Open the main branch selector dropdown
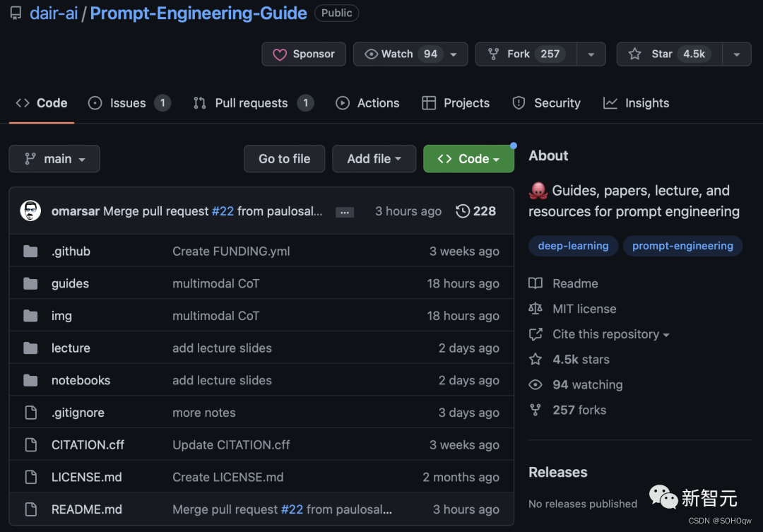This screenshot has width=763, height=532. pyautogui.click(x=54, y=158)
